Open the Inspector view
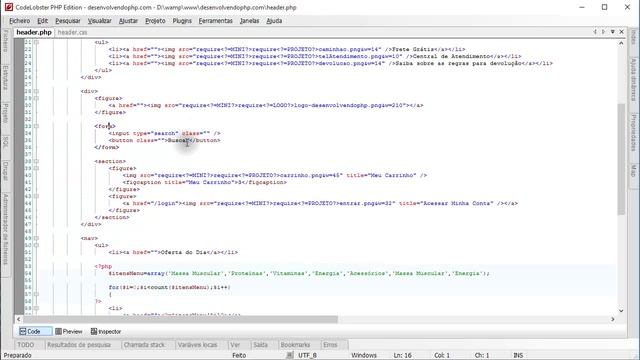 point(106,331)
